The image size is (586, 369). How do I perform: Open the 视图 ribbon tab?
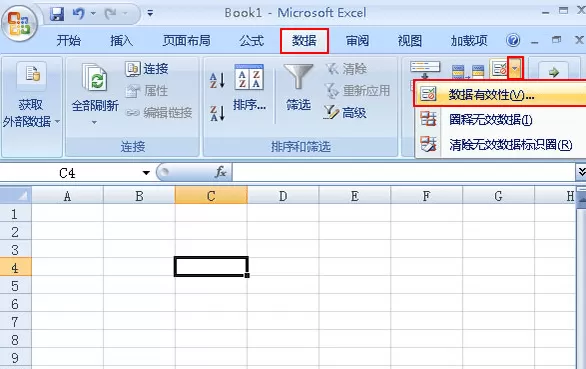[410, 40]
